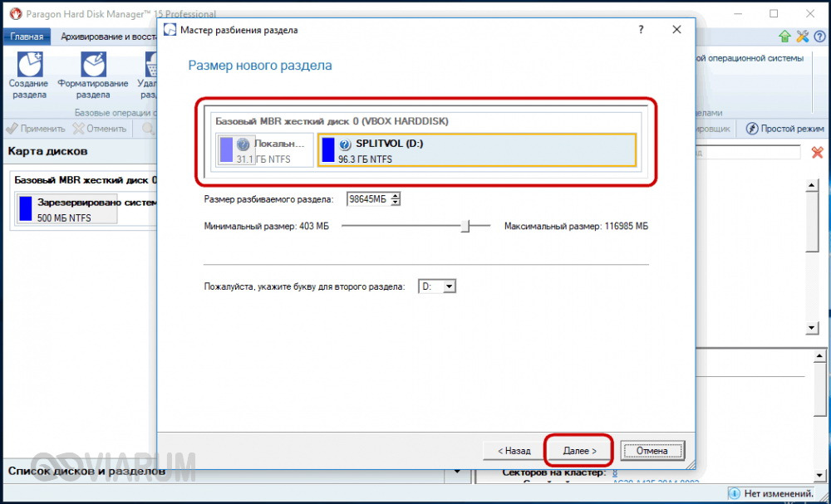The height and width of the screenshot is (504, 831).
Task: Click the green home arrow icon
Action: pos(784,37)
